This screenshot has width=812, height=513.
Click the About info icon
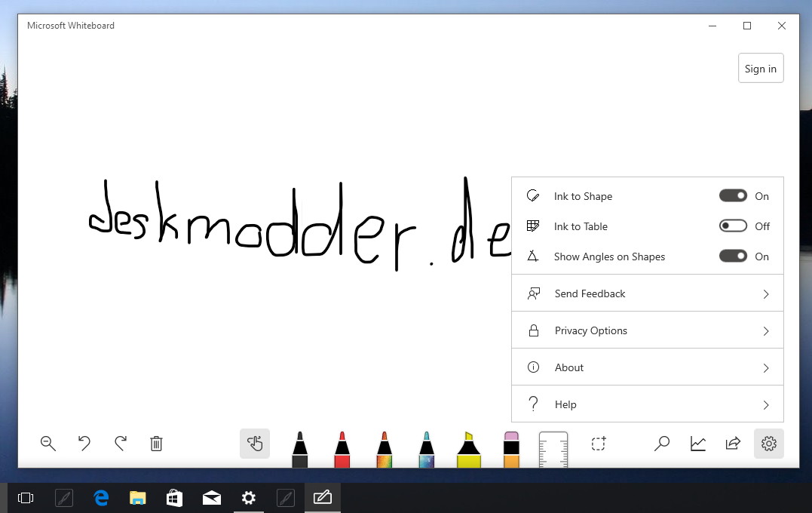533,367
